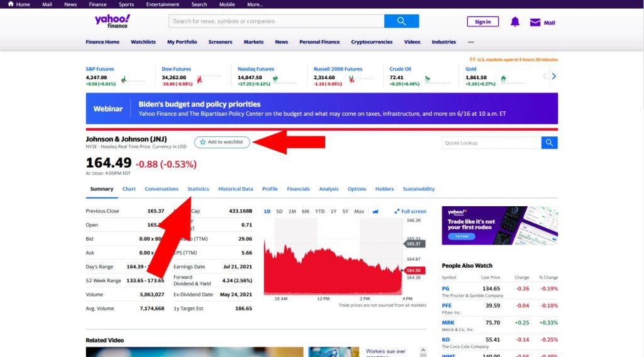Open Watchlists in navigation

tap(143, 42)
